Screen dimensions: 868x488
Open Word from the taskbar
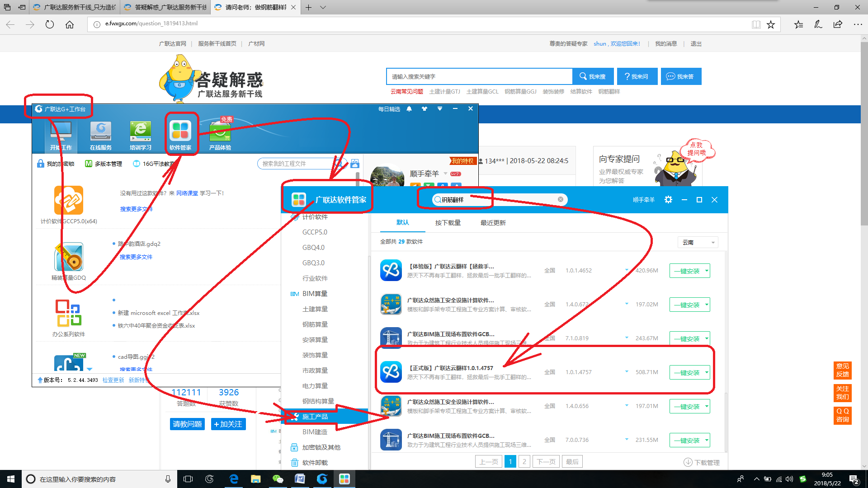pos(300,479)
